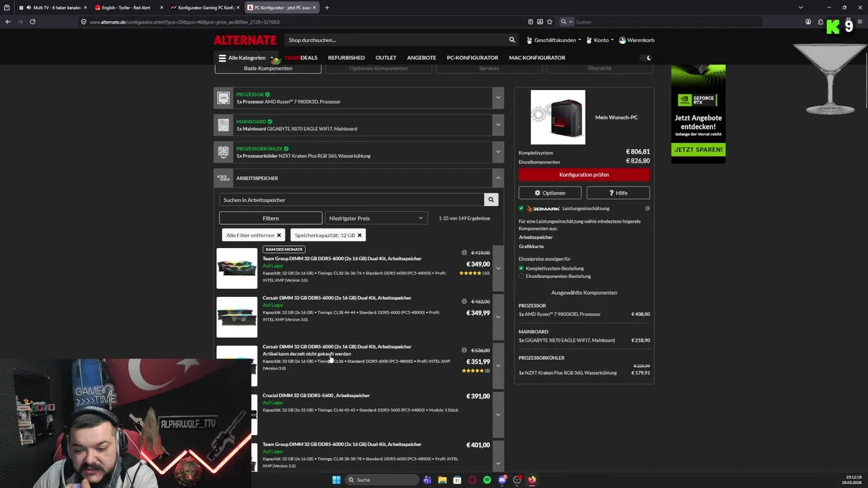Click the shop search magnifier icon
This screenshot has width=868, height=488.
[512, 40]
